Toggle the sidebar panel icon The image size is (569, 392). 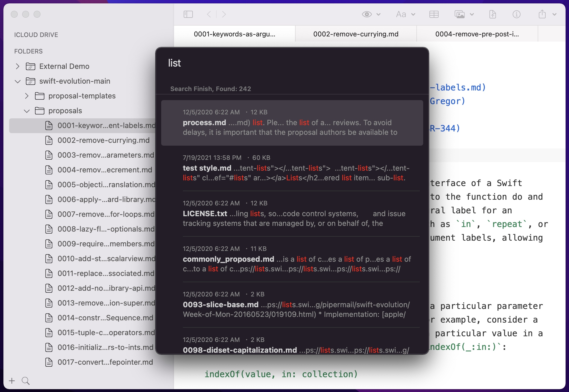(188, 14)
